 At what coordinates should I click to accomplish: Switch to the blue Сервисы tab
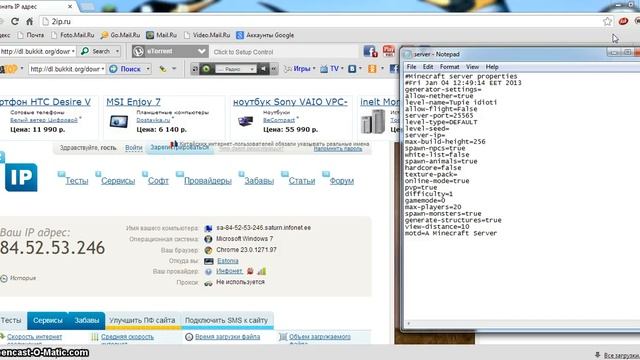[x=48, y=320]
